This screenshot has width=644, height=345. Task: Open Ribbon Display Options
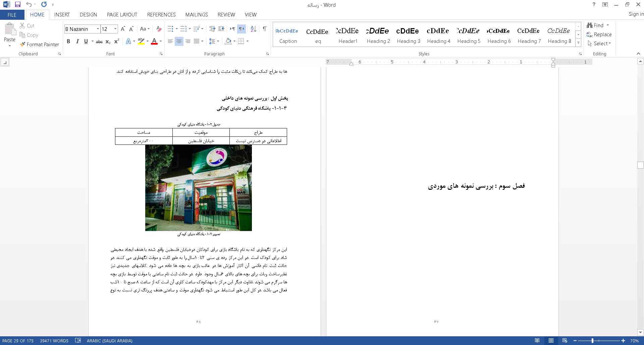[x=605, y=4]
